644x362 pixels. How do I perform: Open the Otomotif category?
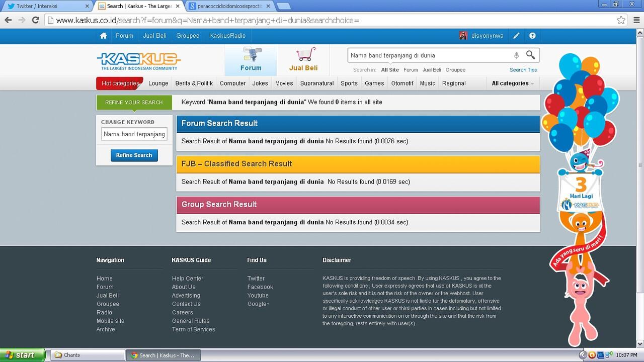pos(403,83)
